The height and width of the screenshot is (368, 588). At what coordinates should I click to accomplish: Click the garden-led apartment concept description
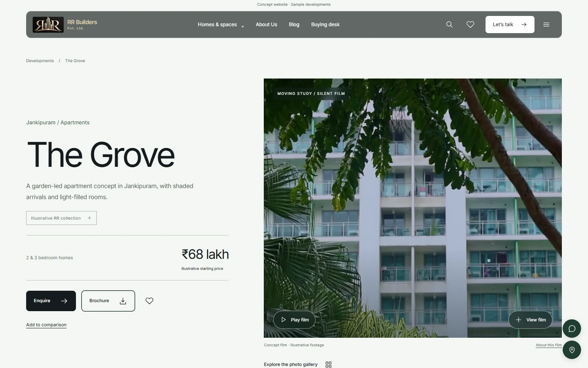110,191
